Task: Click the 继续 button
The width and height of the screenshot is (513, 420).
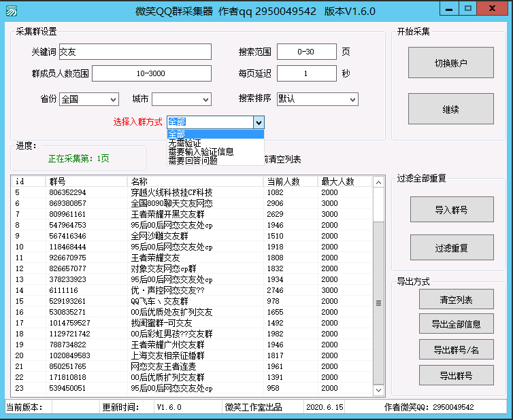Action: point(451,109)
